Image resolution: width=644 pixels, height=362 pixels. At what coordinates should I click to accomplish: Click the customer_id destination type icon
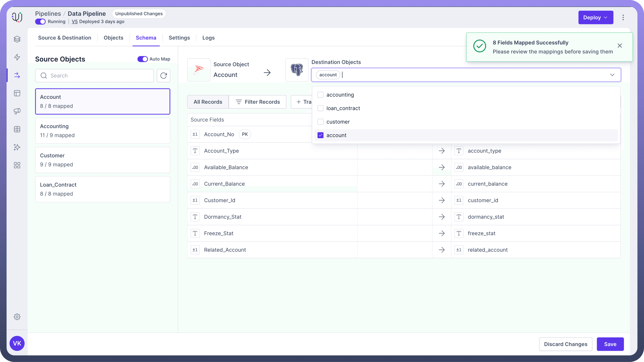click(459, 200)
